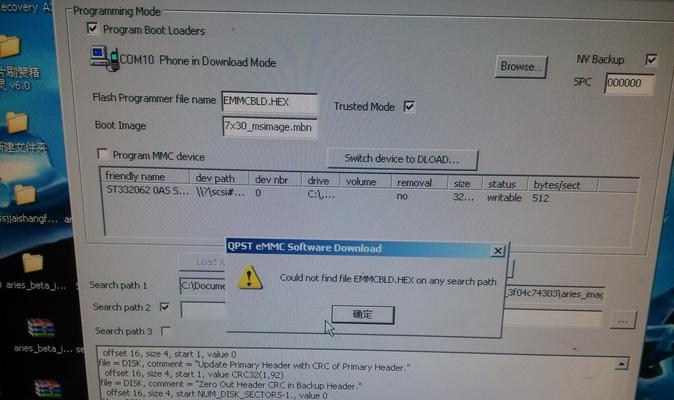
Task: Click the Boot Image input field
Action: pyautogui.click(x=270, y=128)
